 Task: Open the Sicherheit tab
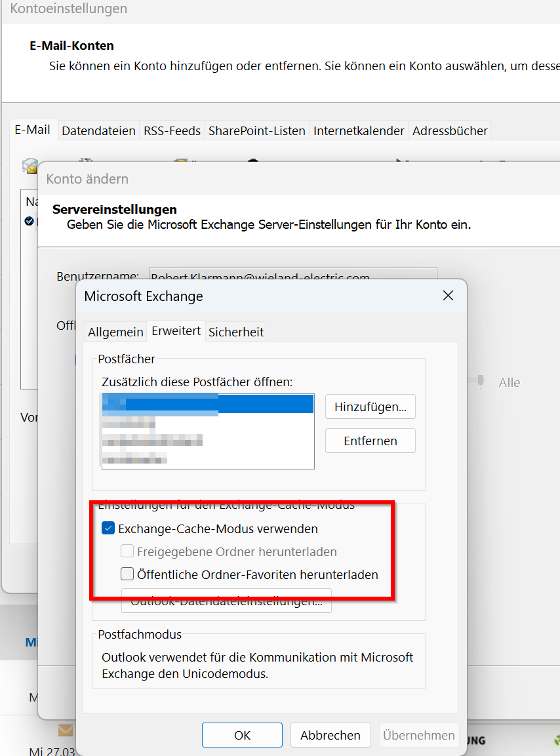(236, 332)
